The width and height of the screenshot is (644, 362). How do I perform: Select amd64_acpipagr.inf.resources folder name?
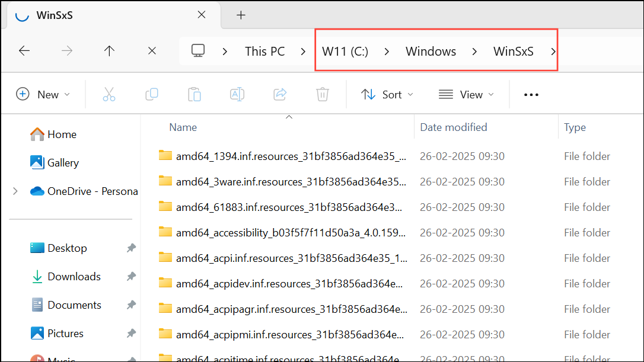click(292, 309)
